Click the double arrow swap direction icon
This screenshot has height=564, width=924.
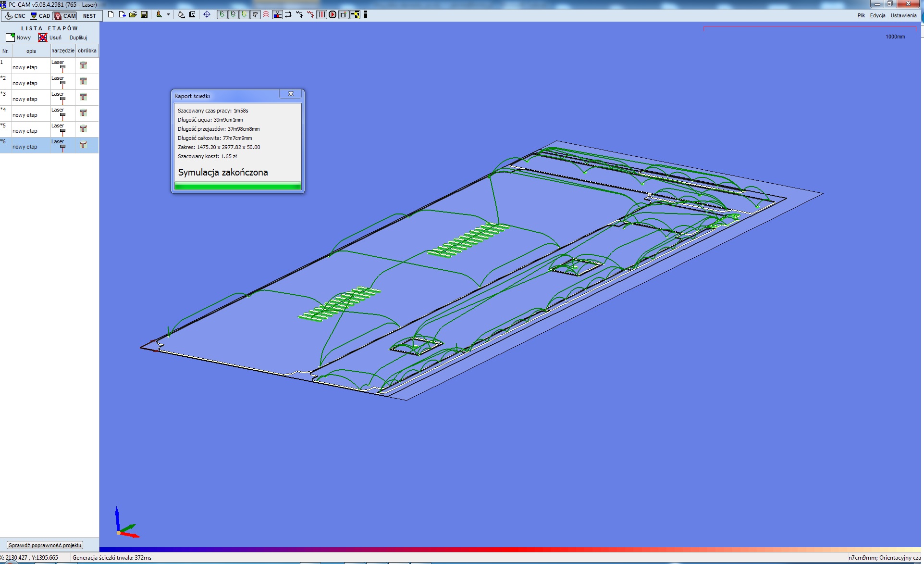click(x=288, y=14)
